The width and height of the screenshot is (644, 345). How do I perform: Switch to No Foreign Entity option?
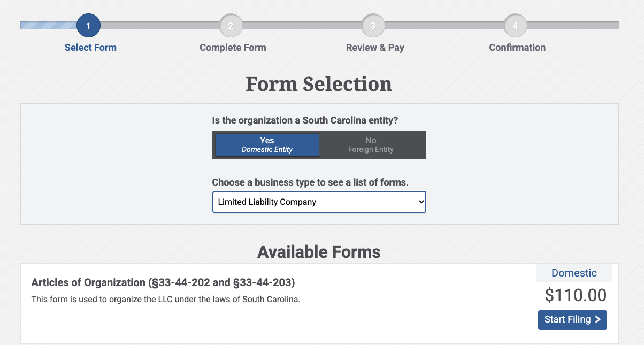371,145
